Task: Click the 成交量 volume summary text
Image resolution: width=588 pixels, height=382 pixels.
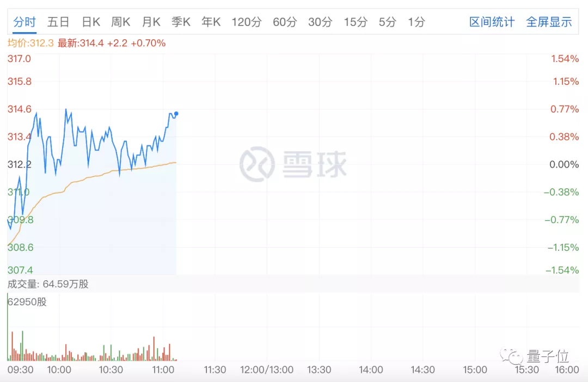Action: click(x=47, y=284)
